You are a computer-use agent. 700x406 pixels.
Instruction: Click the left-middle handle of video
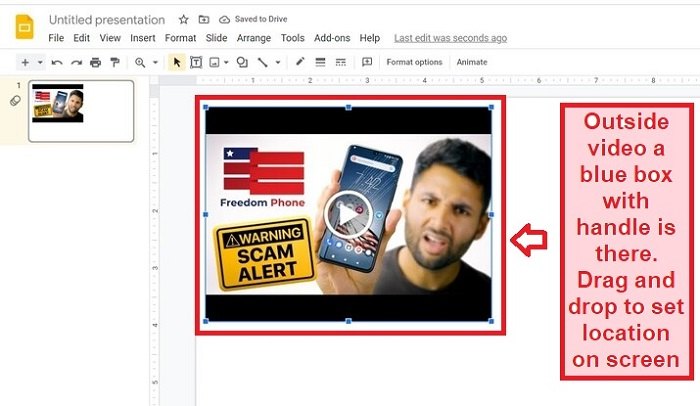pyautogui.click(x=206, y=214)
